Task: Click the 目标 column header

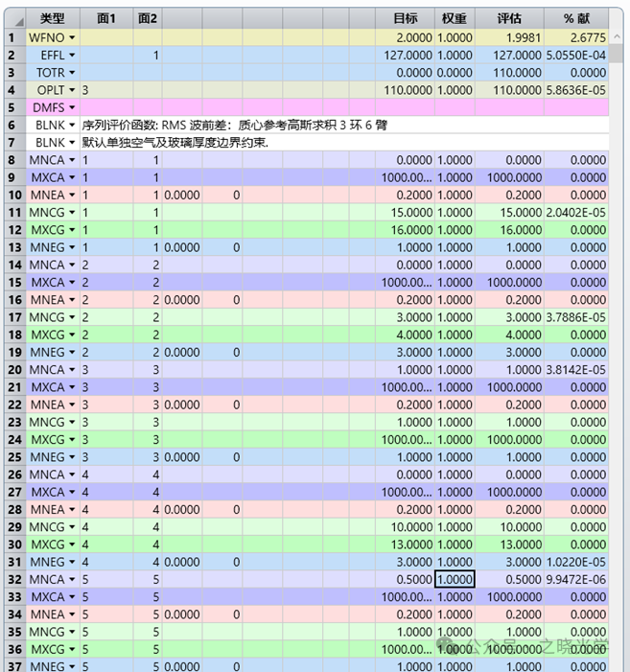Action: coord(406,19)
